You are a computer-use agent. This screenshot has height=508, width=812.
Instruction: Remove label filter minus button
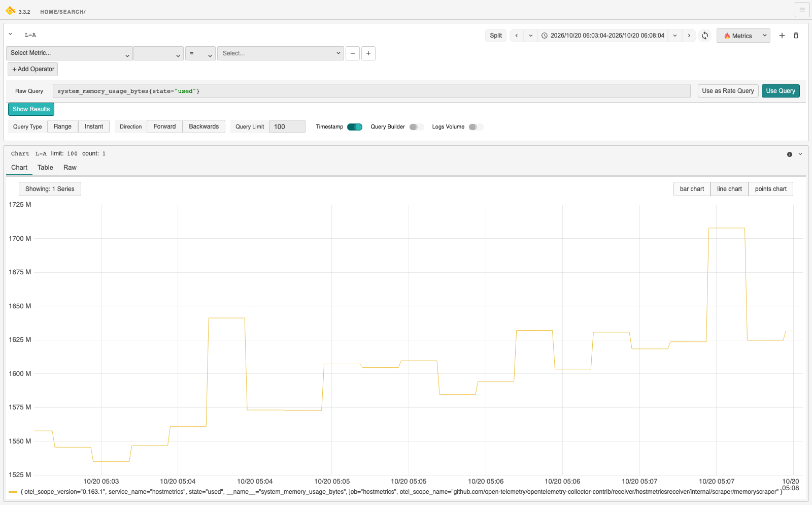(x=353, y=53)
